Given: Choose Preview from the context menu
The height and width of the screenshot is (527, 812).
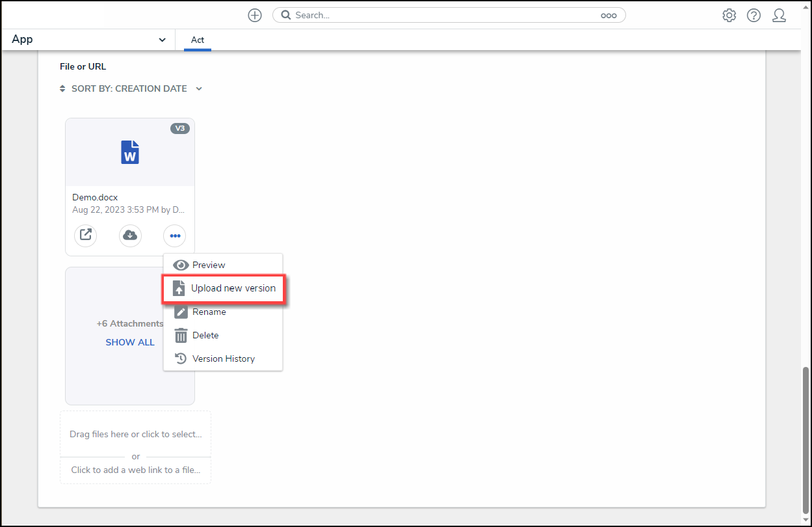Looking at the screenshot, I should [x=223, y=265].
